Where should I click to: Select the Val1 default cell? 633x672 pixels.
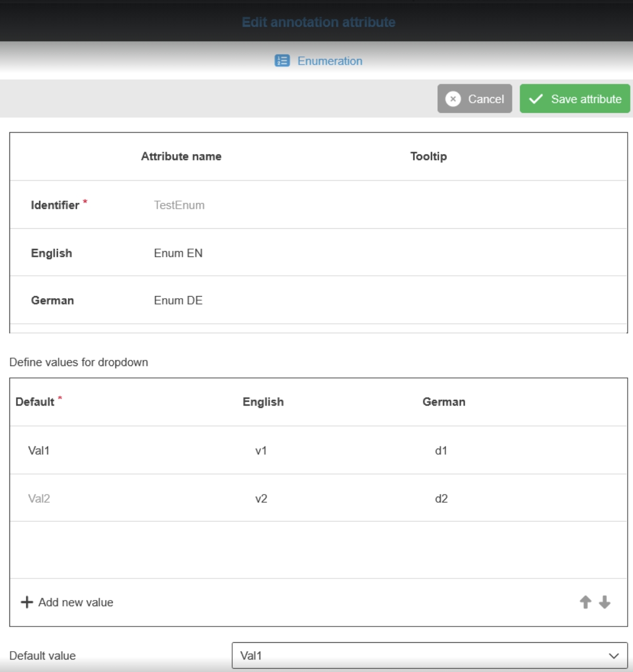pos(39,451)
